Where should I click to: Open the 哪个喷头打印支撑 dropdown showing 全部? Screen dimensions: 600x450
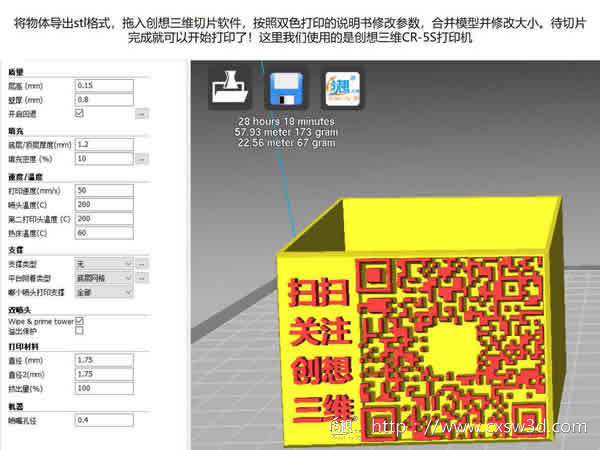pos(104,292)
